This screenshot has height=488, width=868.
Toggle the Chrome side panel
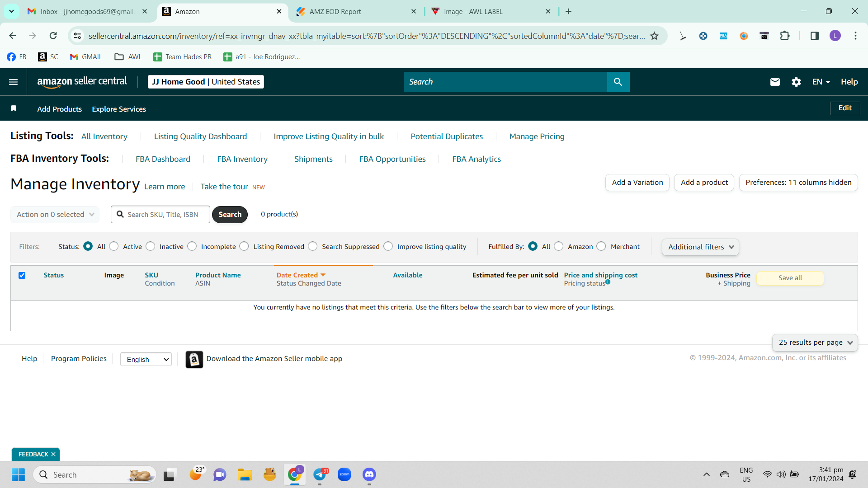pos(815,36)
